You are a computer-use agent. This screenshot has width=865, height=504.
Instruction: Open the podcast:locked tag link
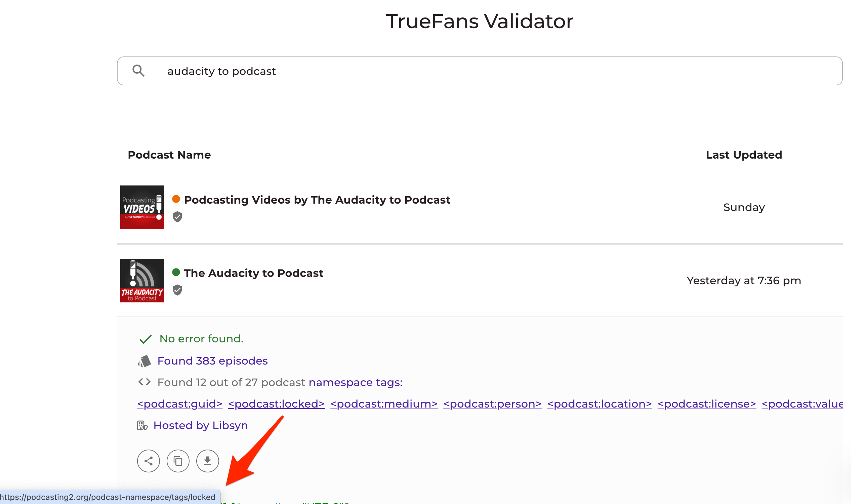tap(276, 404)
